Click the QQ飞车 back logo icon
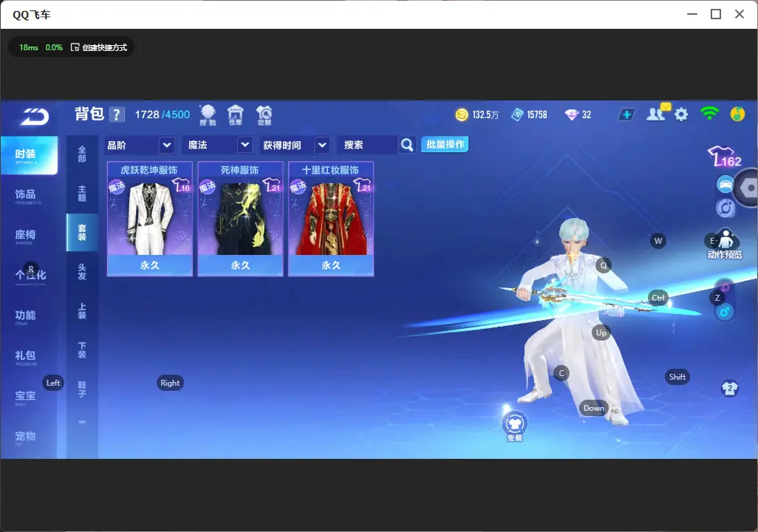758x532 pixels. [35, 117]
